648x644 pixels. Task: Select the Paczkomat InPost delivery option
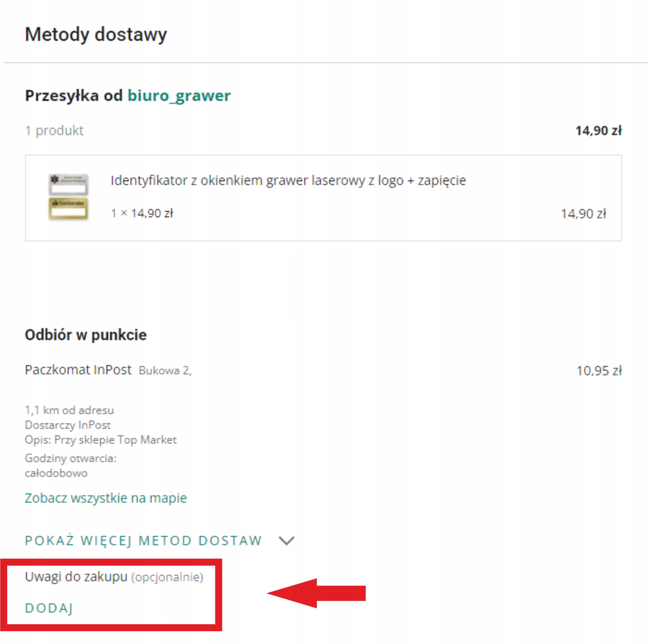(x=78, y=370)
